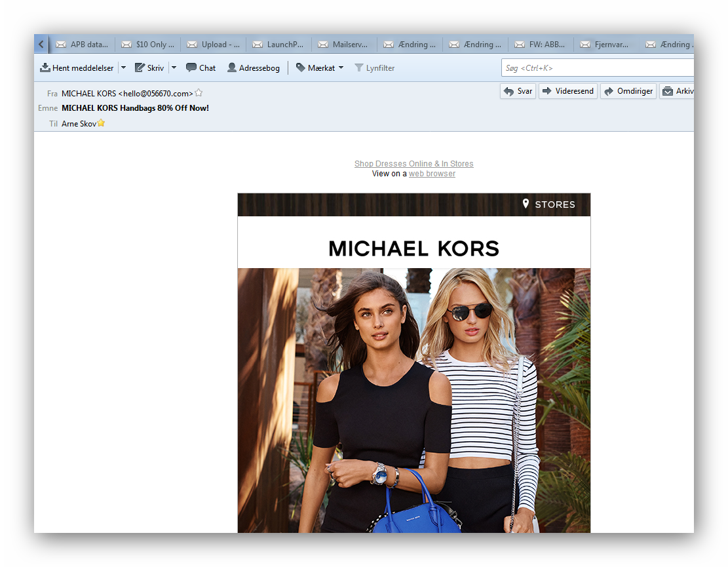
Task: Open the 'FW: ABB...' tab
Action: coord(541,44)
